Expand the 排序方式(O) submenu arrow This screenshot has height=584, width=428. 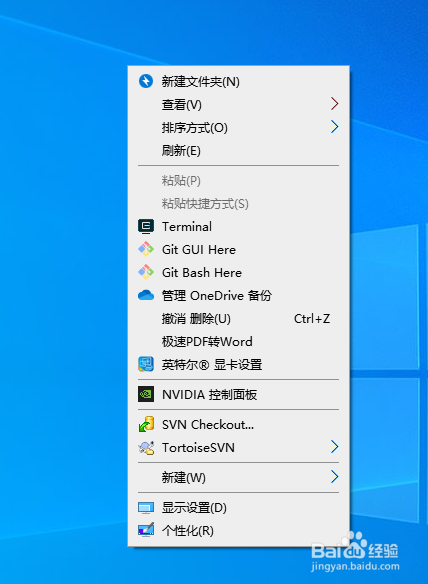(335, 127)
